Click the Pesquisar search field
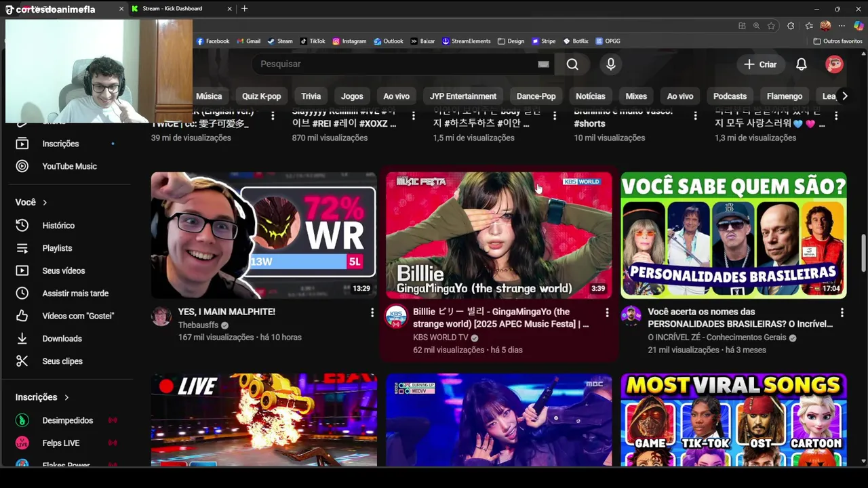 397,64
